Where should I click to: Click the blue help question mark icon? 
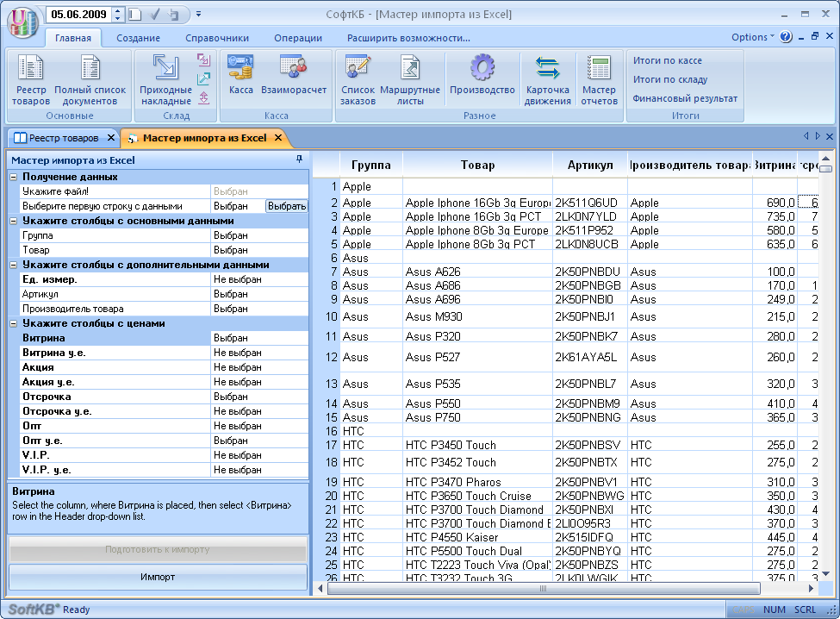pyautogui.click(x=786, y=37)
